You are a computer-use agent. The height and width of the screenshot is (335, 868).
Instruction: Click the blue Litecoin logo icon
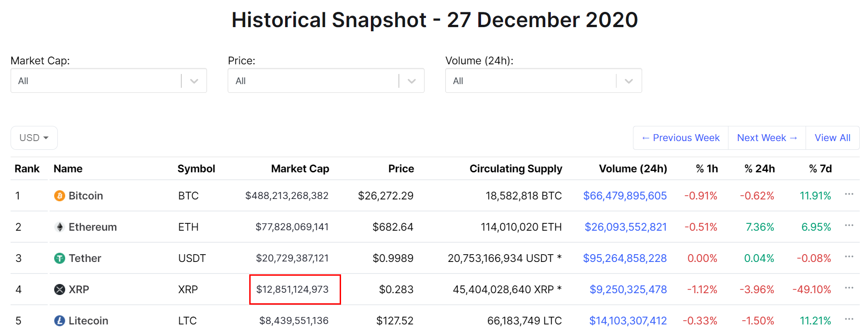pyautogui.click(x=60, y=321)
